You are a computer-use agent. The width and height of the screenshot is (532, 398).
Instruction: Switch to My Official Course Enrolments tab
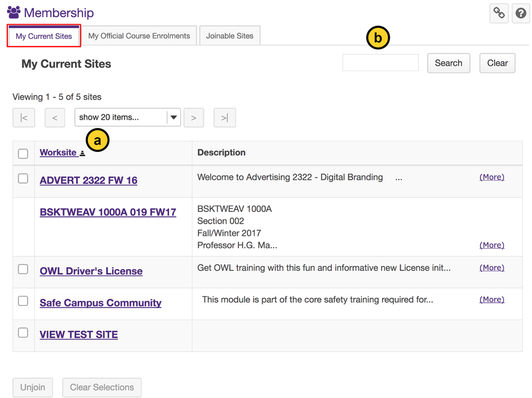[x=139, y=36]
